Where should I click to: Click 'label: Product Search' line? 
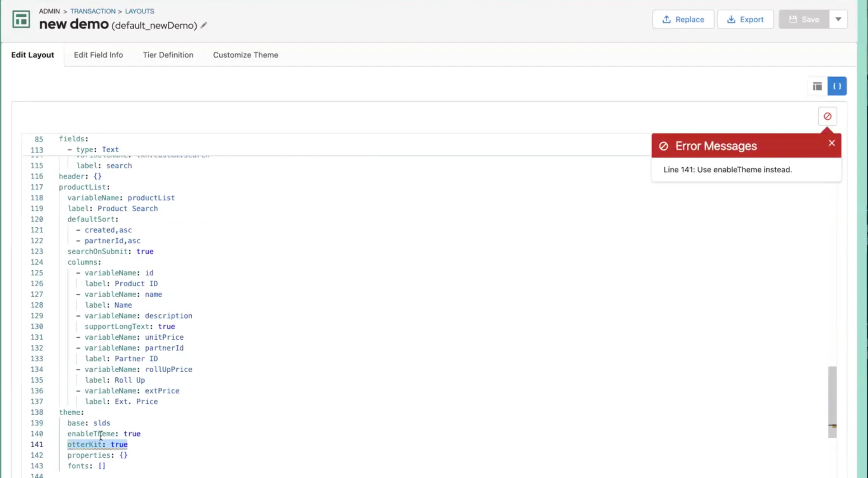pos(113,209)
